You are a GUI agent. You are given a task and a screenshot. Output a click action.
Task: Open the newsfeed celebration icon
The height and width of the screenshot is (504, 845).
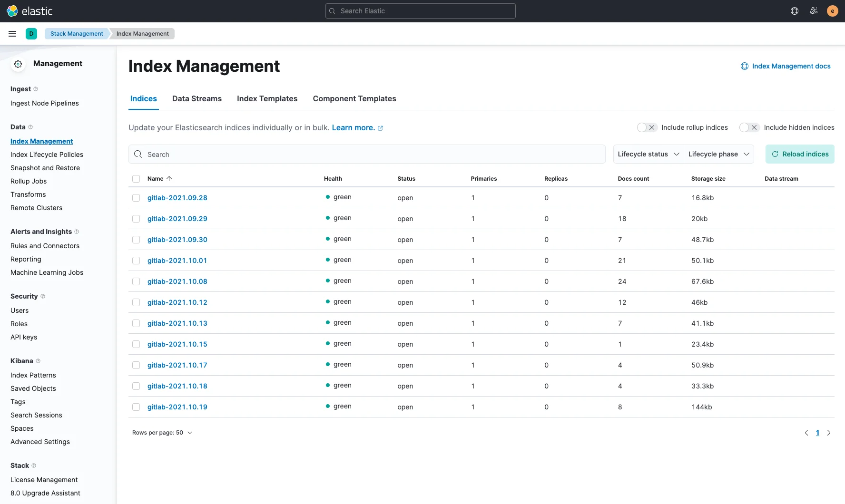pos(814,11)
